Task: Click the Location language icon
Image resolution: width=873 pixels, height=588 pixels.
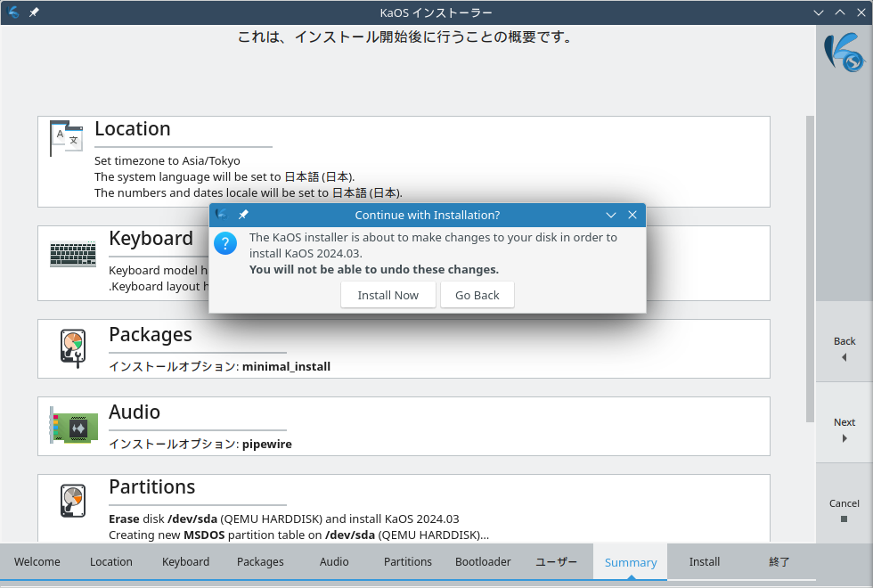Action: [x=67, y=138]
